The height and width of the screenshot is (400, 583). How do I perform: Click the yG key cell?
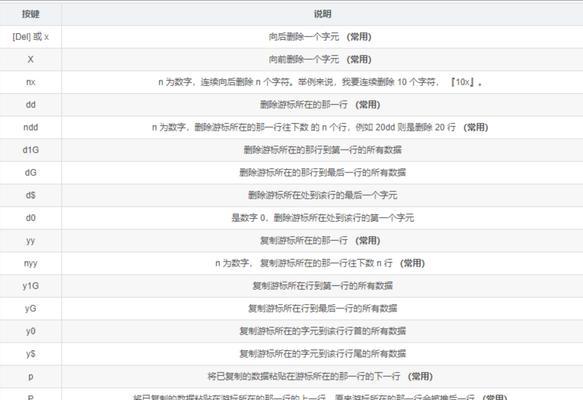click(30, 309)
